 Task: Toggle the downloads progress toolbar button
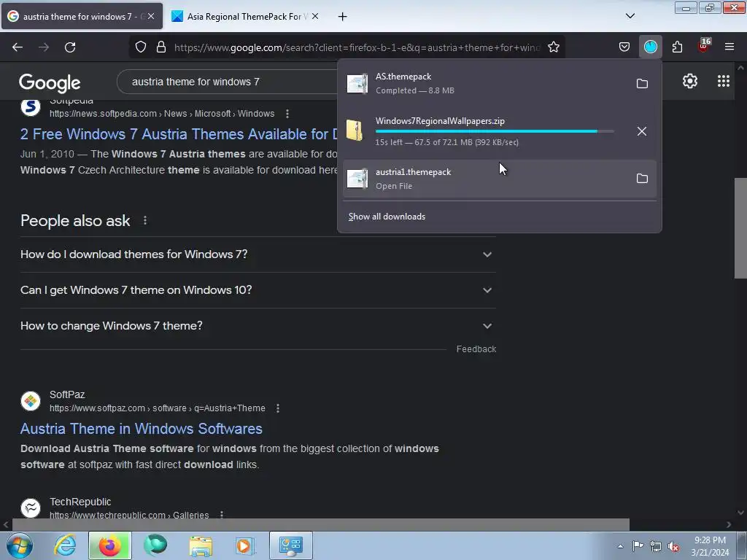(650, 47)
